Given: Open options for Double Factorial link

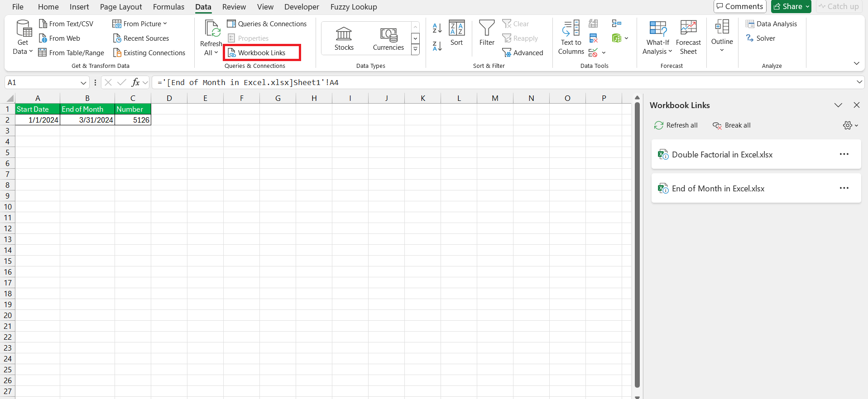Looking at the screenshot, I should (844, 154).
